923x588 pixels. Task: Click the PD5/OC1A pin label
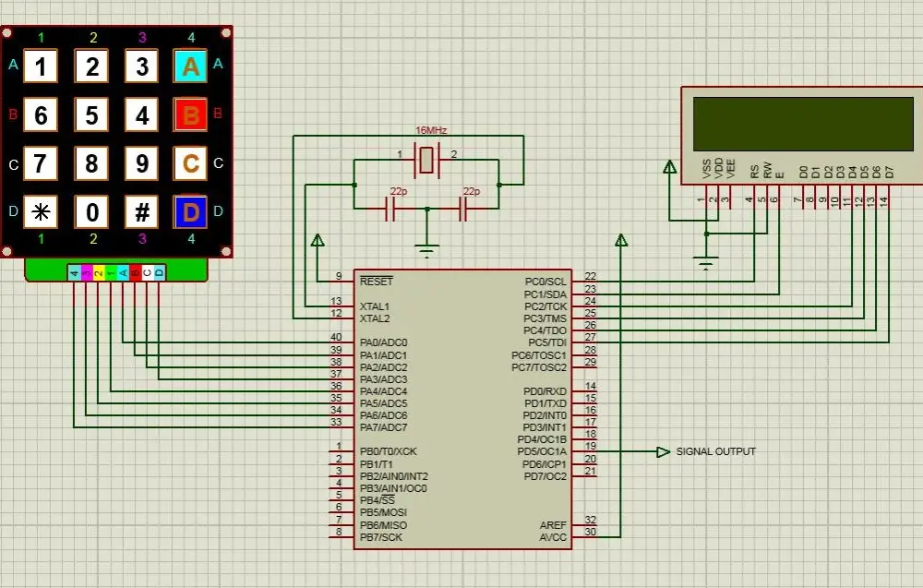point(542,451)
